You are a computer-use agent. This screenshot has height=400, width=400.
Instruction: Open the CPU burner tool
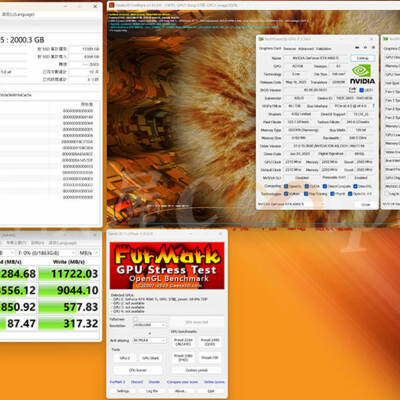tap(138, 370)
